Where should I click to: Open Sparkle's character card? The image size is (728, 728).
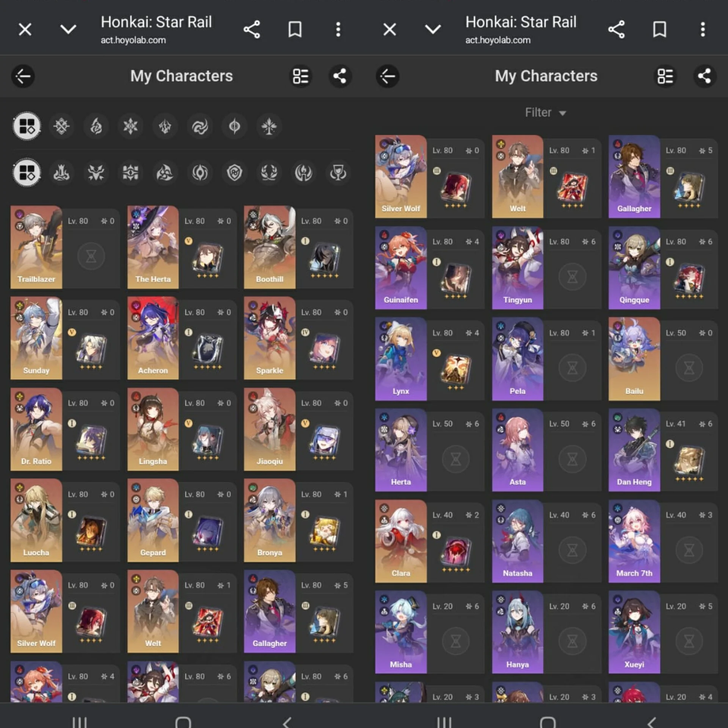click(x=299, y=338)
